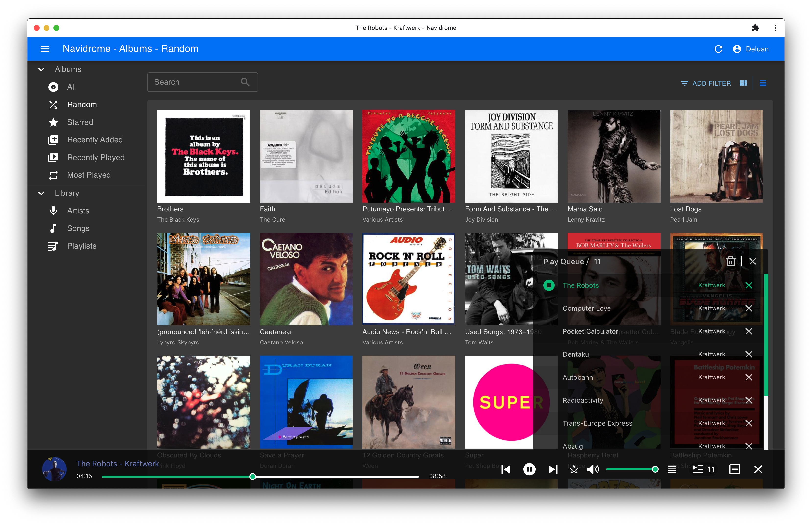Skip to the next track
Screen dimensions: 812x525
point(553,469)
